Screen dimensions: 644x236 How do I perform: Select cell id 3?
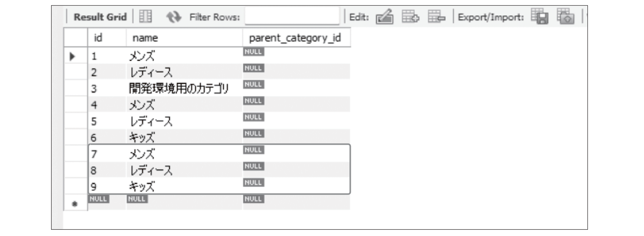click(x=107, y=88)
